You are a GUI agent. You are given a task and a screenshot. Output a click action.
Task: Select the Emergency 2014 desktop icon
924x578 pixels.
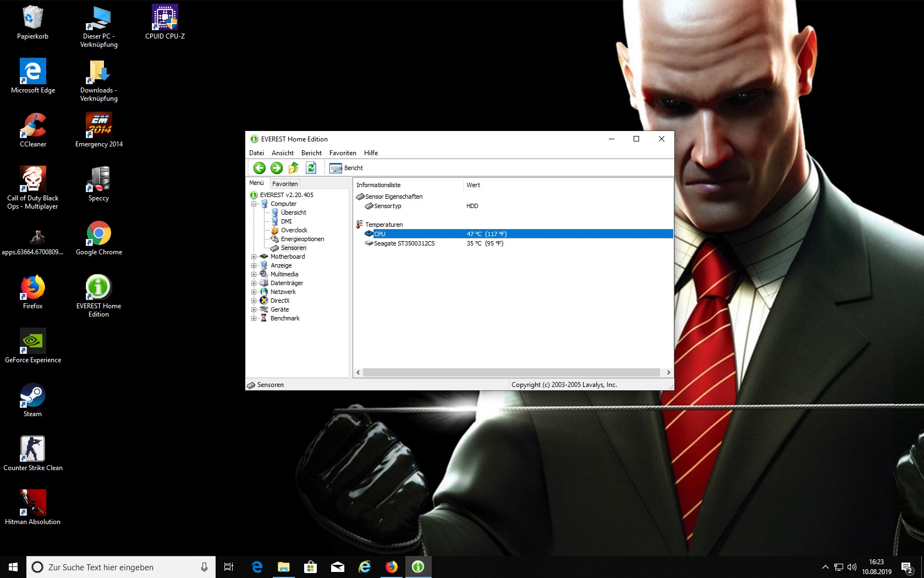tap(99, 130)
